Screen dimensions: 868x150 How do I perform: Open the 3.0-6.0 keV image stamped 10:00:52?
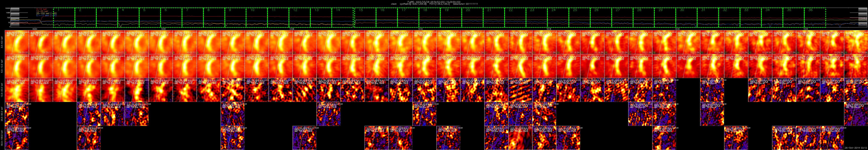pyautogui.click(x=137, y=43)
